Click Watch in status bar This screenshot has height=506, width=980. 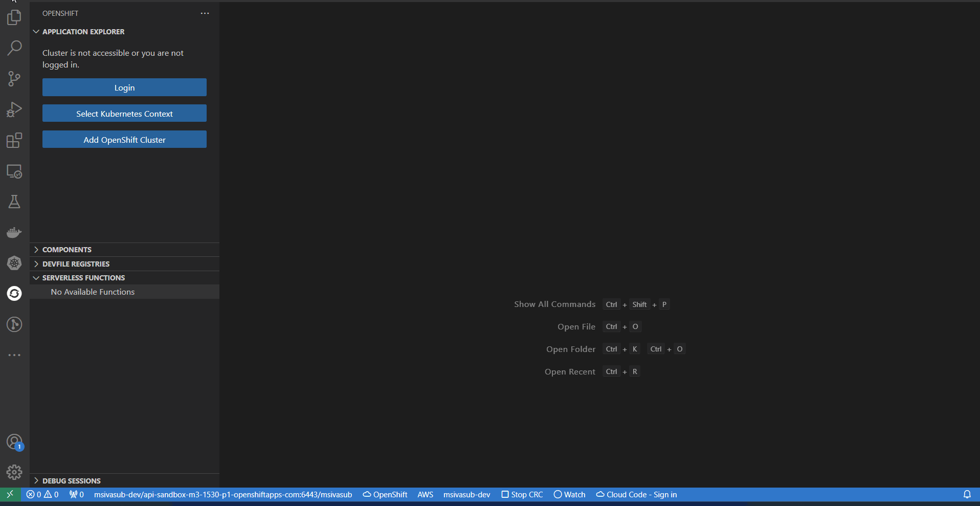point(569,494)
